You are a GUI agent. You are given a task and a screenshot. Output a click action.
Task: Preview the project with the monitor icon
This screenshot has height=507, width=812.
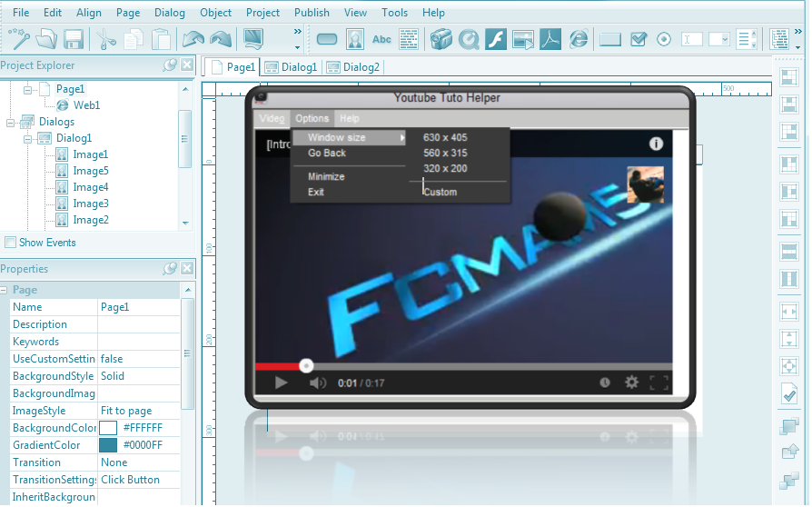tap(253, 39)
